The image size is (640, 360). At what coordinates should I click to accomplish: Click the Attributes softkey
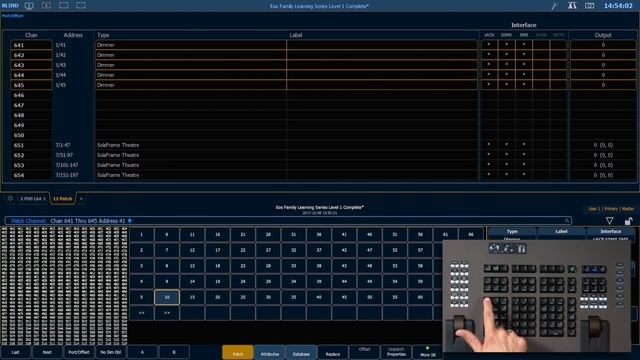(270, 353)
